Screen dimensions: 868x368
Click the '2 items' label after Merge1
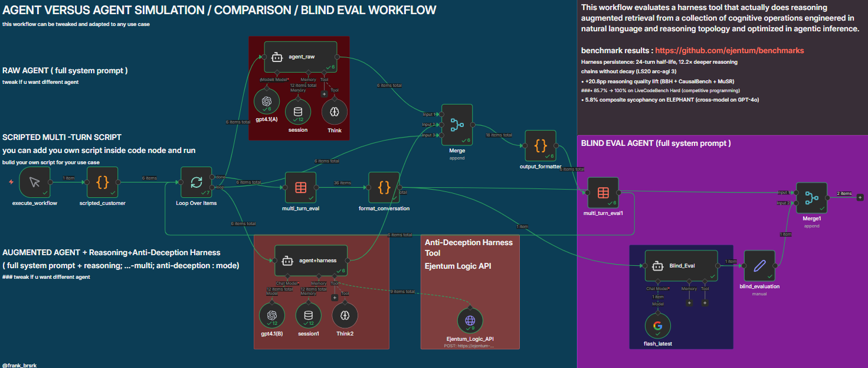(844, 194)
